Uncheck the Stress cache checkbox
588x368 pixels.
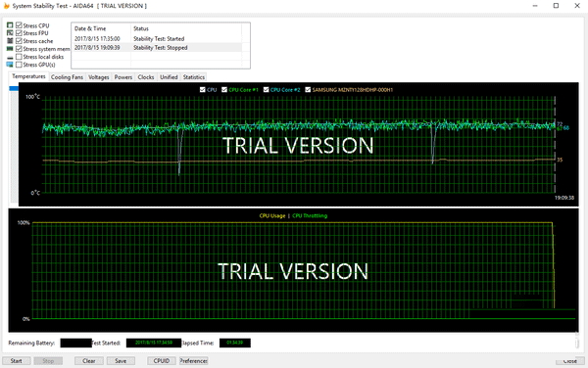pyautogui.click(x=19, y=41)
